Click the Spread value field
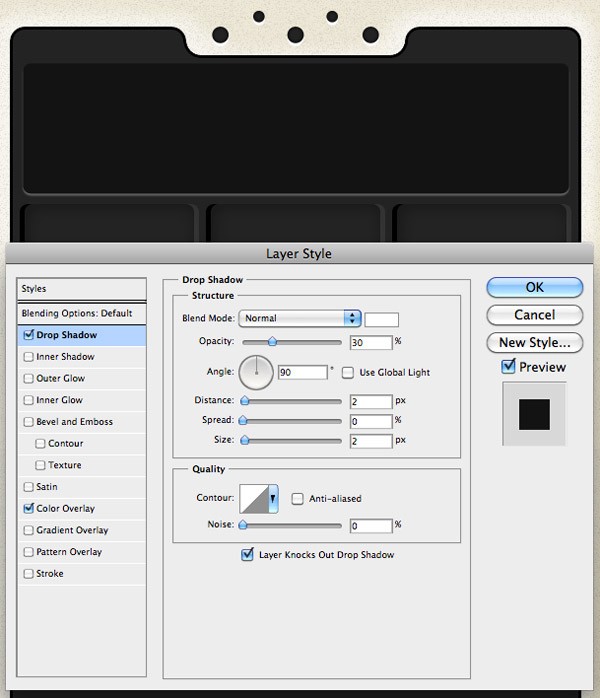 (371, 421)
